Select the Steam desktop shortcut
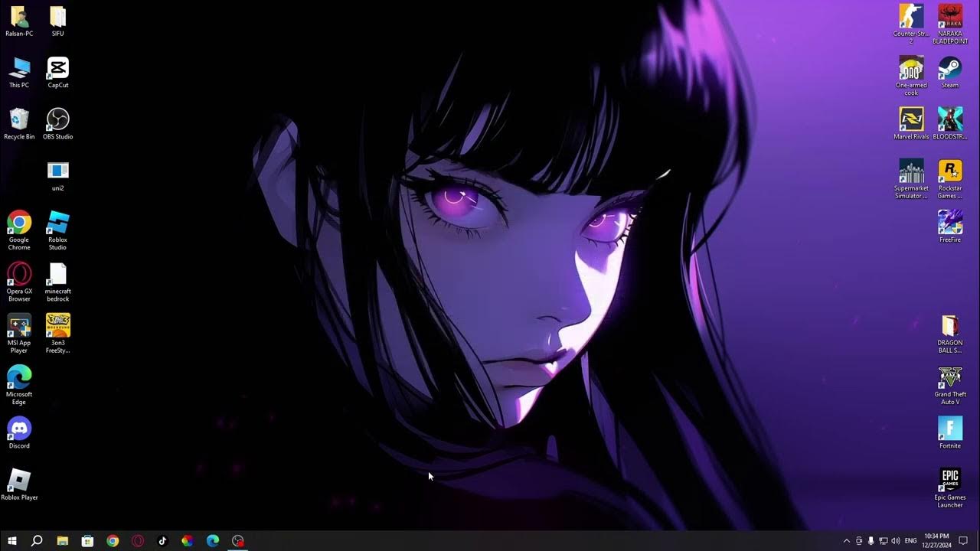The height and width of the screenshot is (551, 980). click(950, 73)
